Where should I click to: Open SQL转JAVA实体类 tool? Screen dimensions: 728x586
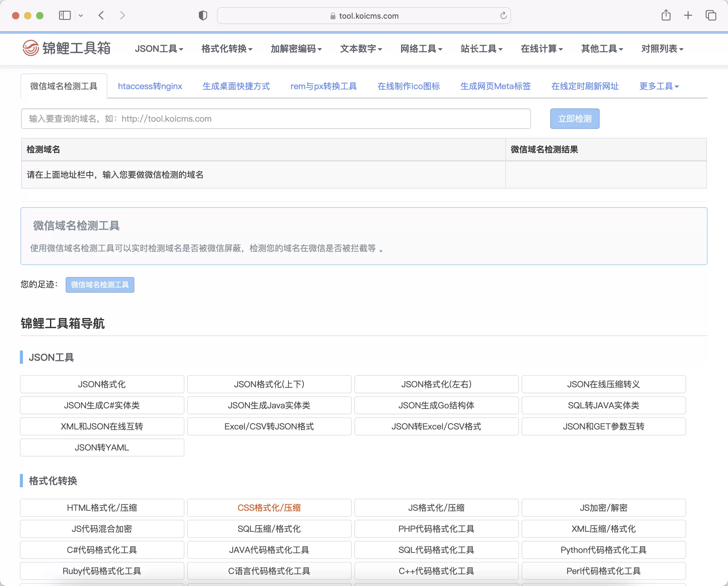pyautogui.click(x=604, y=405)
